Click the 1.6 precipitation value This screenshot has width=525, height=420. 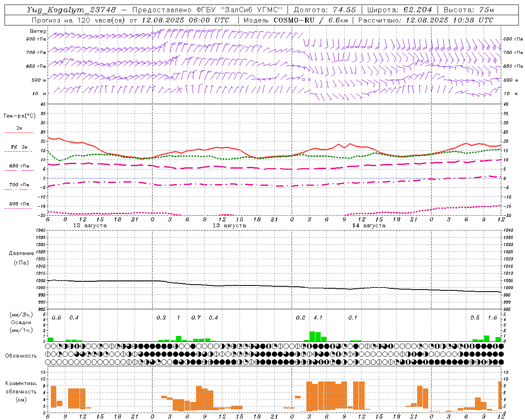492,317
